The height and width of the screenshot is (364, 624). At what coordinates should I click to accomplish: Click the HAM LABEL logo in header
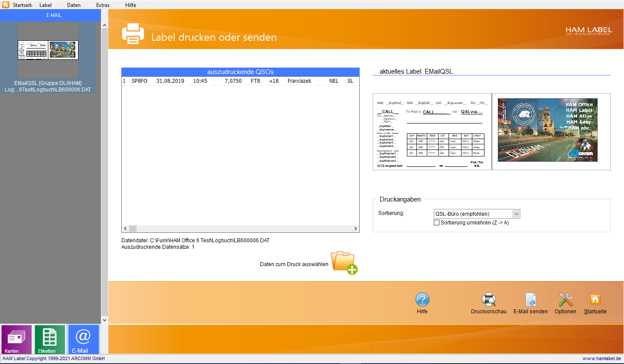click(588, 31)
